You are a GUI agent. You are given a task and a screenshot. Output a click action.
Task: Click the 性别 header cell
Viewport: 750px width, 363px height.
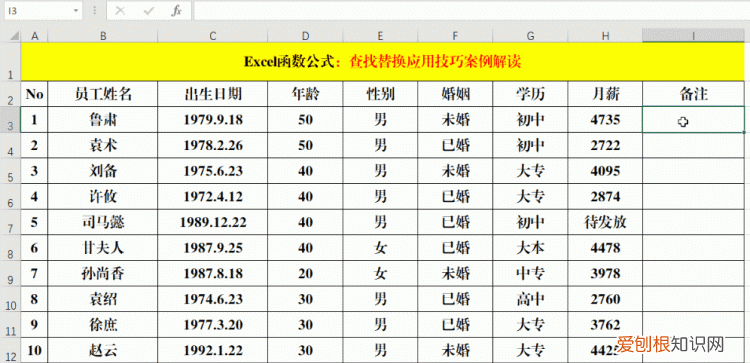tap(380, 94)
